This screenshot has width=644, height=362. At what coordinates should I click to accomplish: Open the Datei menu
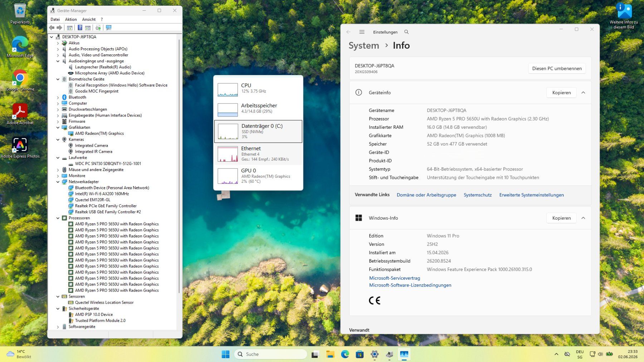(x=55, y=19)
